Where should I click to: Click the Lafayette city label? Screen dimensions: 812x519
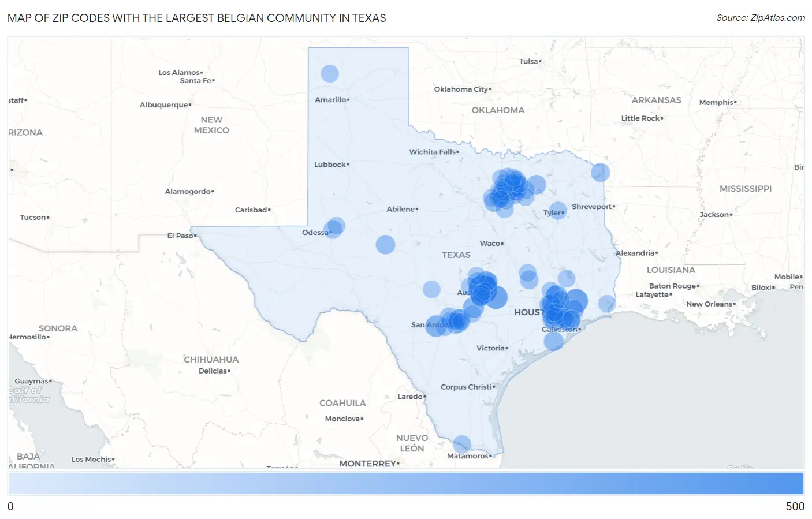pos(653,295)
